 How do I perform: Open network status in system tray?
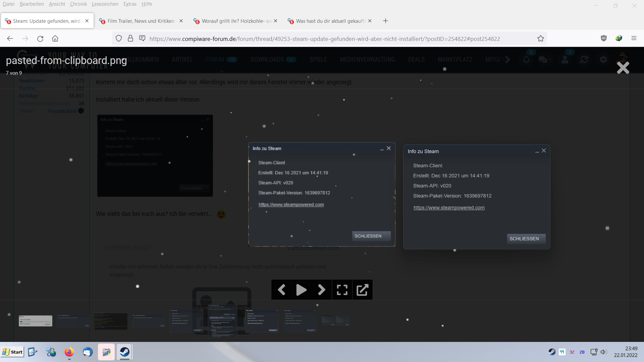pos(594,352)
